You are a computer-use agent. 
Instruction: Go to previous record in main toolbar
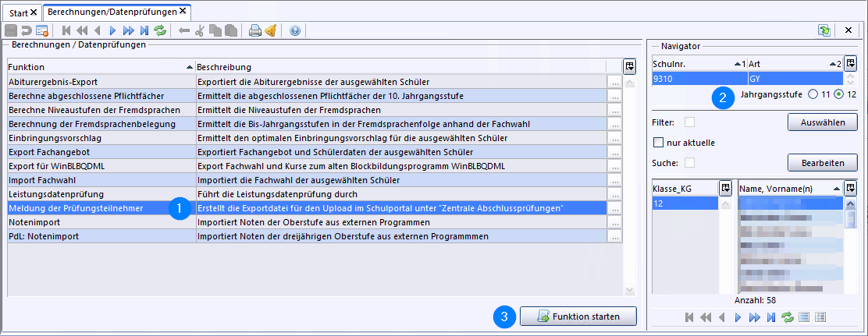[x=97, y=30]
